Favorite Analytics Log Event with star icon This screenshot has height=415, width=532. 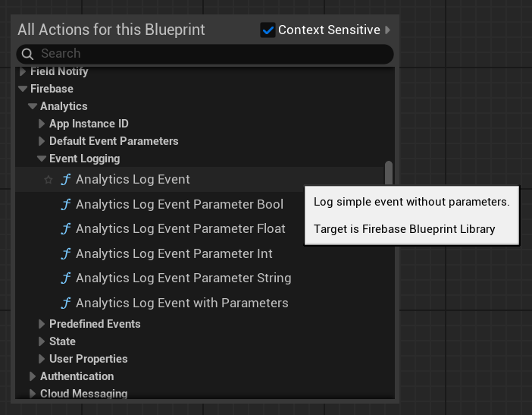(x=49, y=180)
